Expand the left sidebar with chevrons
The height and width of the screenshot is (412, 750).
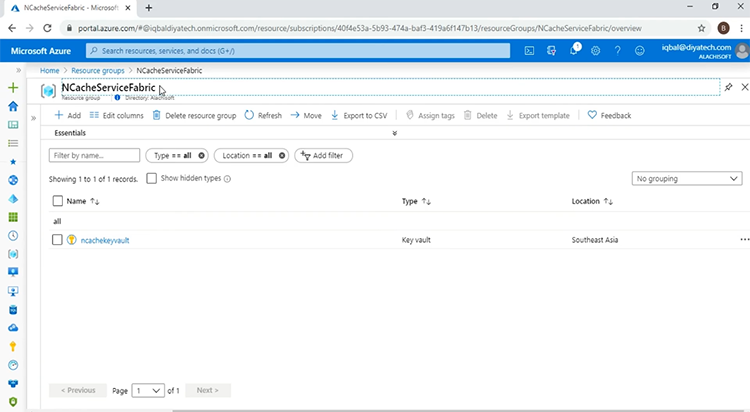[18, 70]
